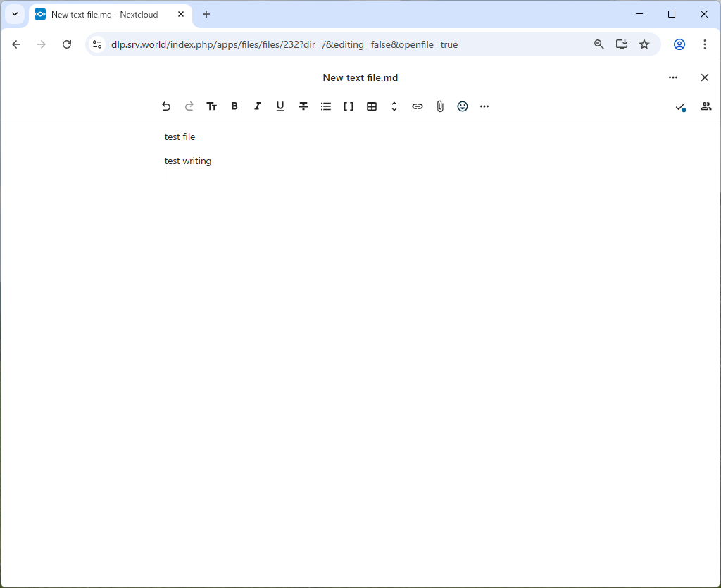Check the document save status icon
721x588 pixels.
coord(681,106)
